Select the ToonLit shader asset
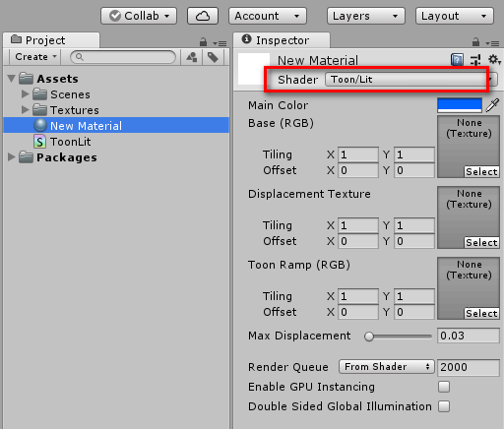This screenshot has height=429, width=504. pyautogui.click(x=62, y=142)
